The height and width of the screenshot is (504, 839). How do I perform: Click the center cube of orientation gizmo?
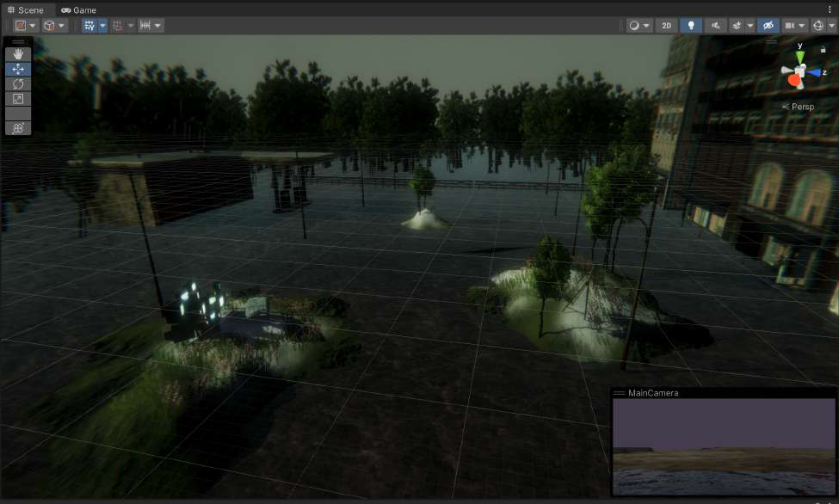tap(800, 71)
